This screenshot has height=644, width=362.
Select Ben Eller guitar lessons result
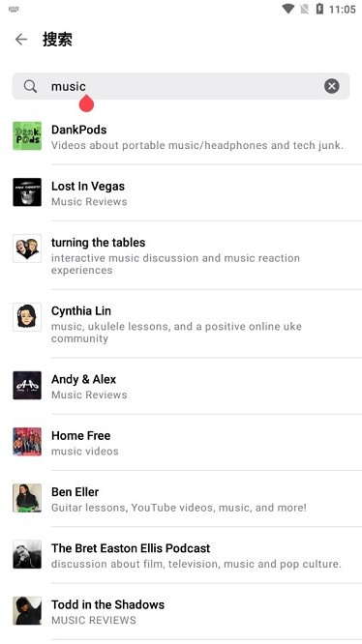[x=181, y=499]
